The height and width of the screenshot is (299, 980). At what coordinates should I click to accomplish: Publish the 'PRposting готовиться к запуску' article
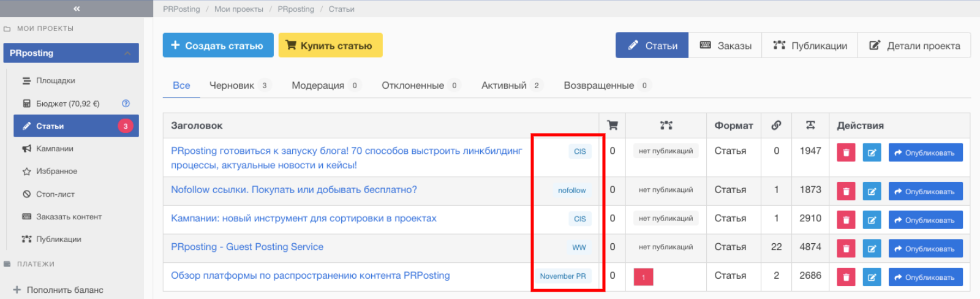[x=925, y=153]
